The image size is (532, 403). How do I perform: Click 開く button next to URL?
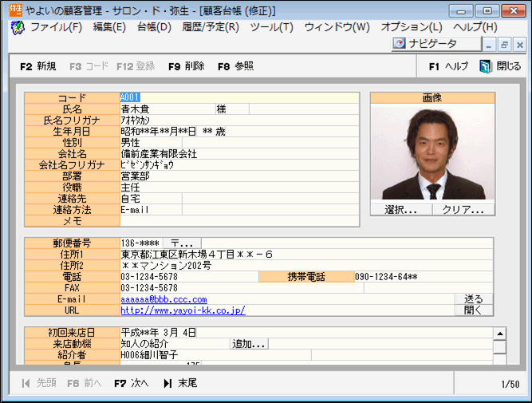pyautogui.click(x=473, y=310)
